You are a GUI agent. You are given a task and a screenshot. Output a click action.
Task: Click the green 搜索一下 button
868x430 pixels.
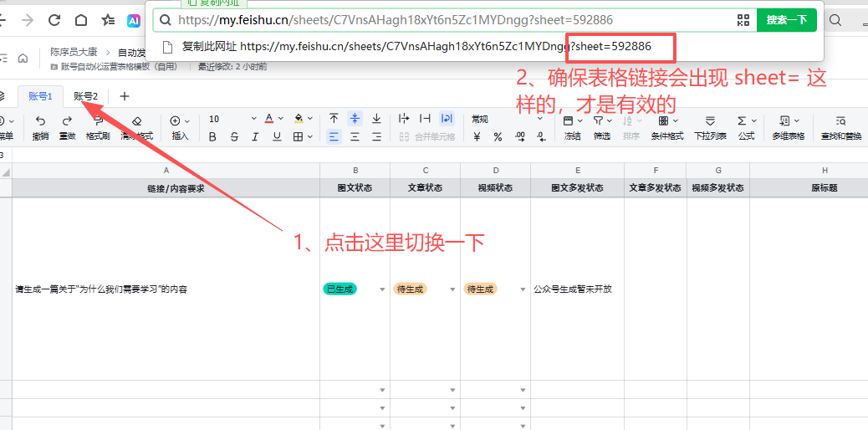coord(787,21)
